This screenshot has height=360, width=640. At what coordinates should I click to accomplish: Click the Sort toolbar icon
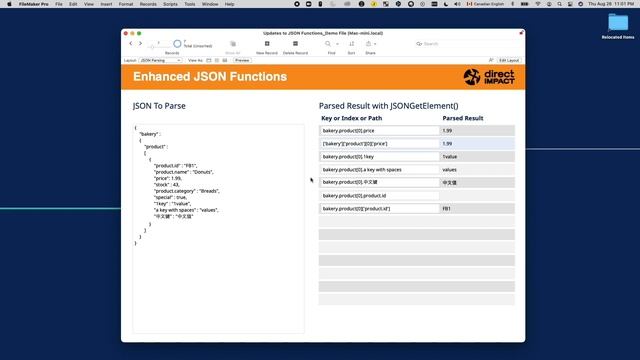pyautogui.click(x=351, y=44)
